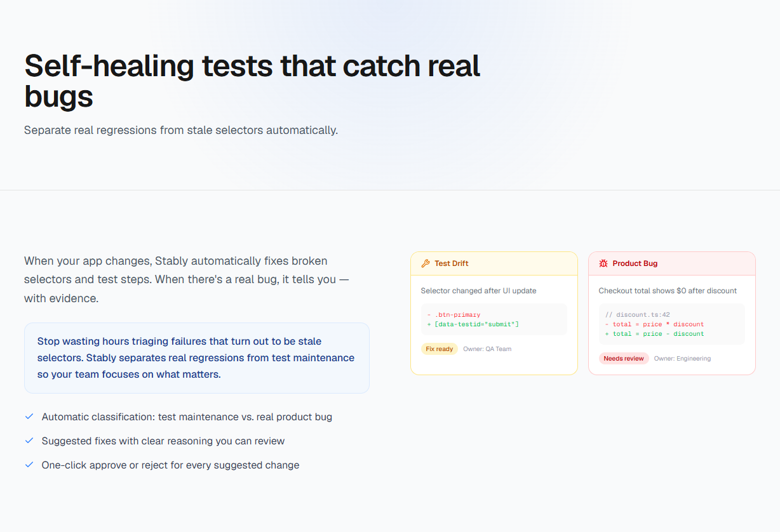780x532 pixels.
Task: Click the total = price - discount line
Action: [654, 334]
